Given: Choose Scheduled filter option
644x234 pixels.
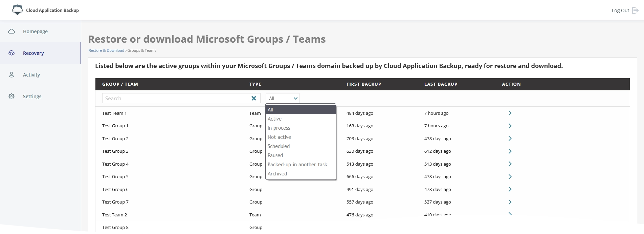Looking at the screenshot, I should coord(301,146).
